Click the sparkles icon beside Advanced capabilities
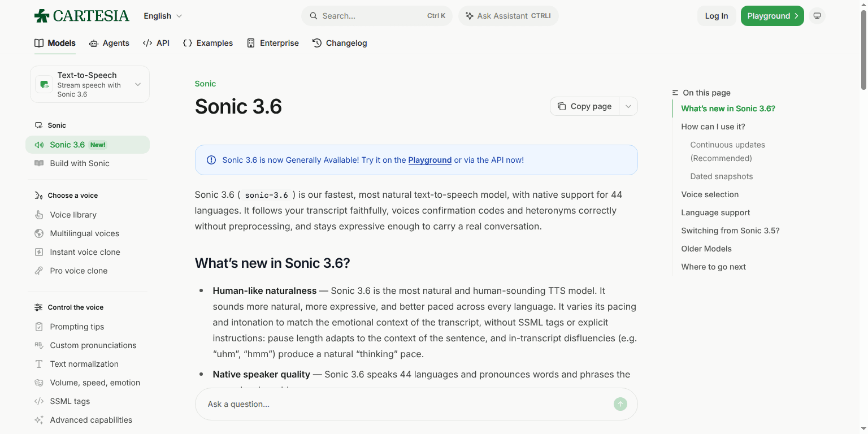The image size is (868, 434). tap(39, 420)
